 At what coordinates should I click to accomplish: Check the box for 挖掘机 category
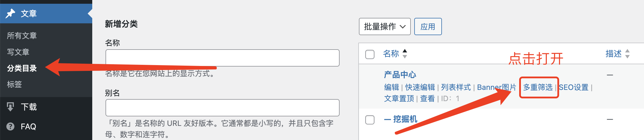(370, 120)
